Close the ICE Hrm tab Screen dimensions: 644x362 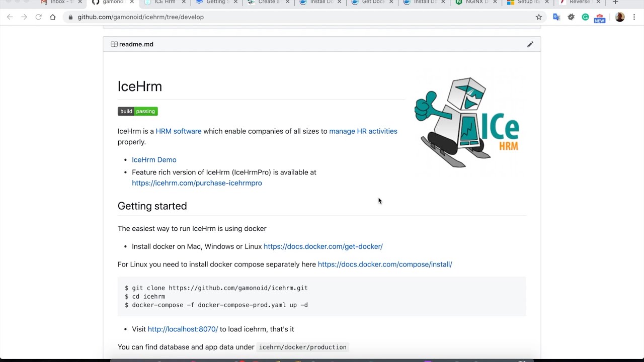pos(184,2)
